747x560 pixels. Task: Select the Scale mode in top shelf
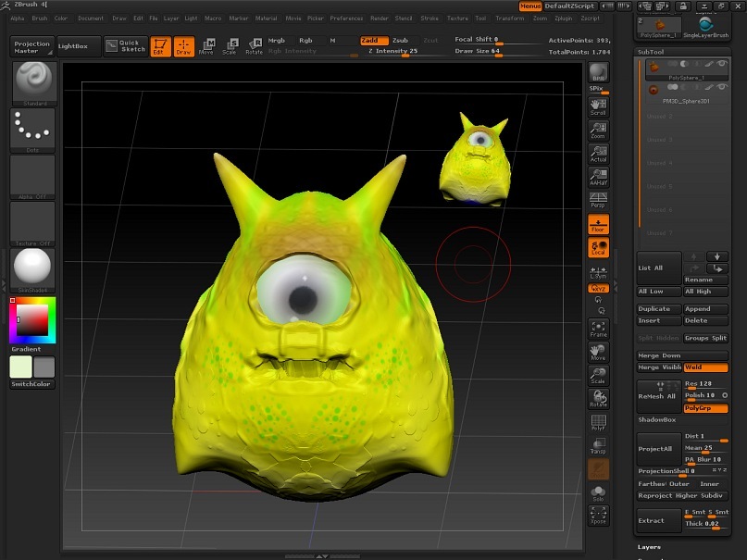tap(230, 46)
